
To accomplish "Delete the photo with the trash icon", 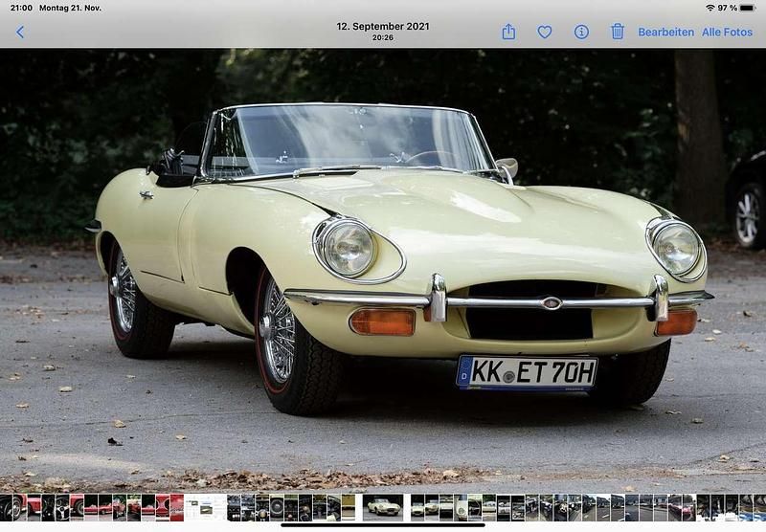I will point(618,32).
